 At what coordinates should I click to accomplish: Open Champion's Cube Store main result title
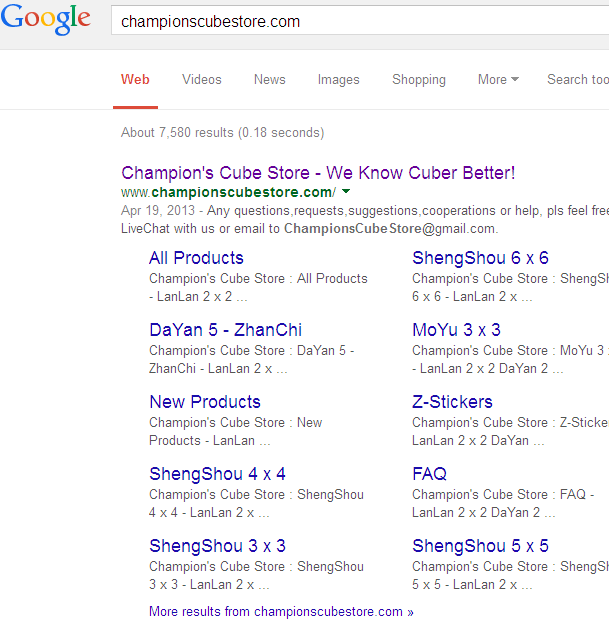[x=318, y=173]
